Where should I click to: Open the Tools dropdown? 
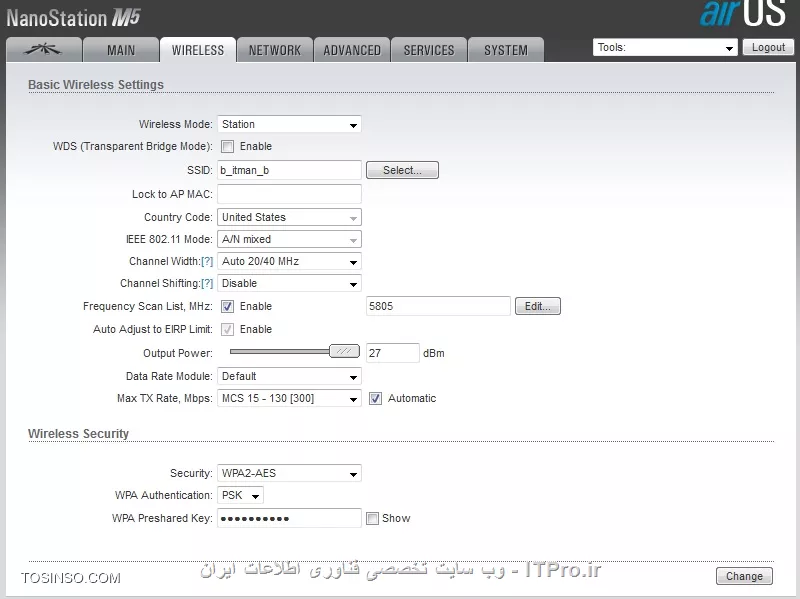point(665,47)
